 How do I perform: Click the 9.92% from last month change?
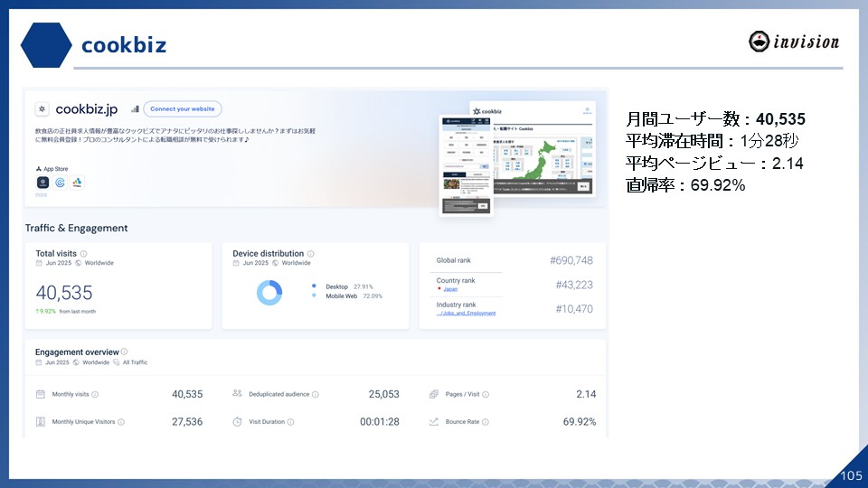(65, 312)
